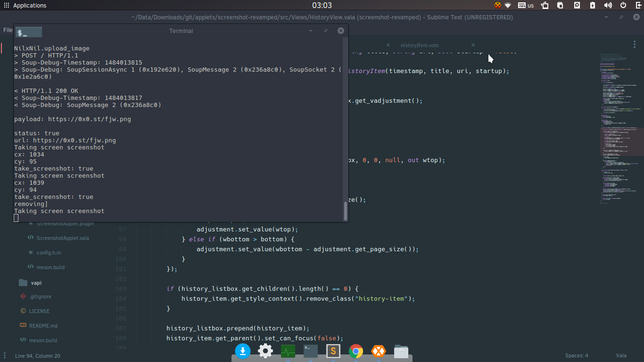This screenshot has width=644, height=362.
Task: Open the clipboard applet in the panel
Action: (560, 5)
